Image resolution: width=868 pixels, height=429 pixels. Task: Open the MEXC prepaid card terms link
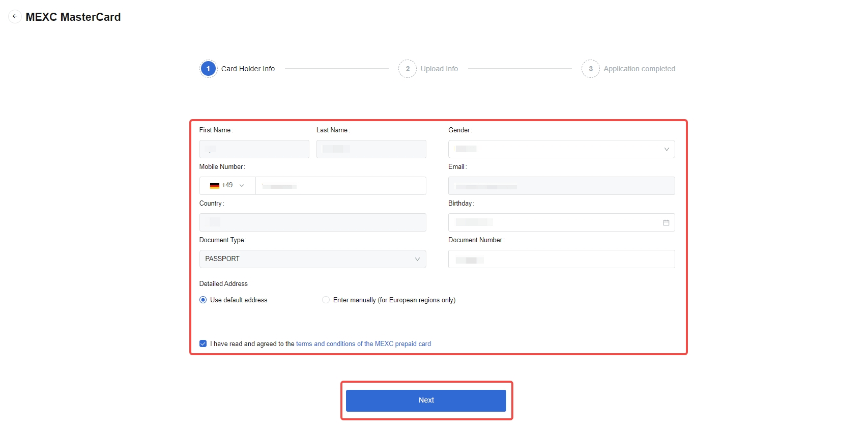pyautogui.click(x=363, y=344)
